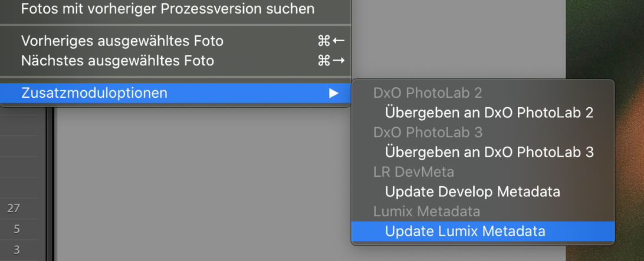
Task: Click the 'Lumix Metadata' section header
Action: pyautogui.click(x=426, y=212)
